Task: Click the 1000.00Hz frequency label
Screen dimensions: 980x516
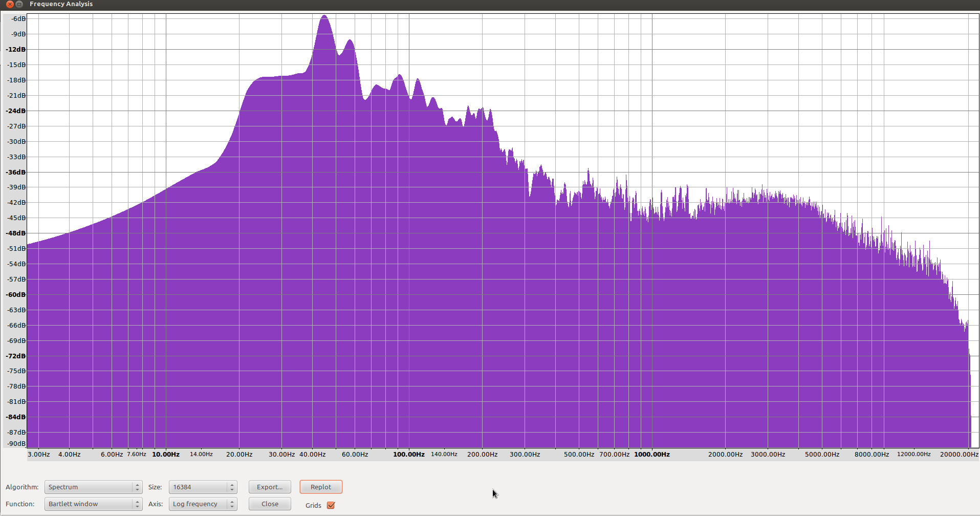Action: click(x=652, y=454)
